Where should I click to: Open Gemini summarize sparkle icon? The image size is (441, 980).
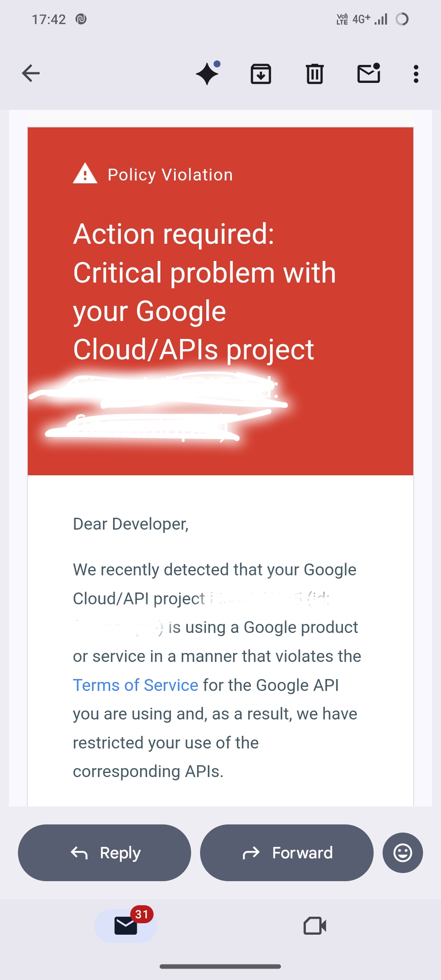click(x=207, y=73)
